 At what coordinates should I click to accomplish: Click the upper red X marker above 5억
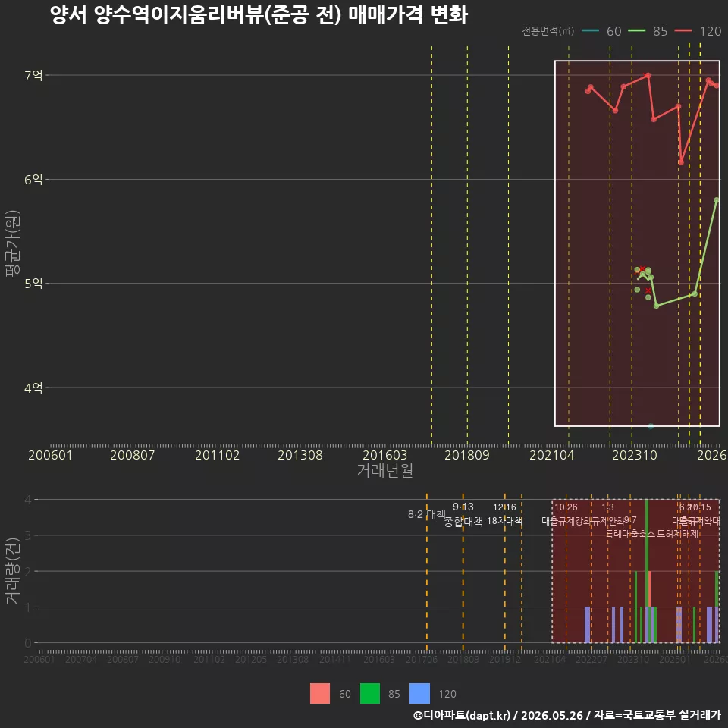tap(642, 269)
